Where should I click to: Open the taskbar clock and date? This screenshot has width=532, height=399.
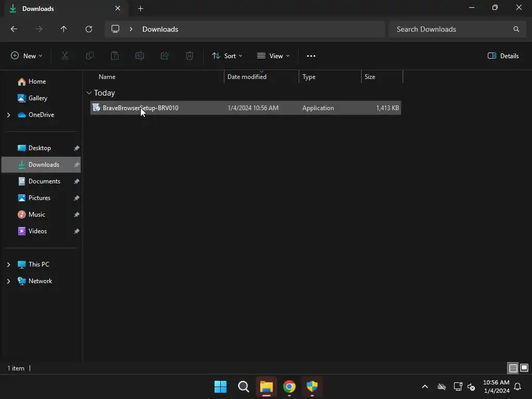(x=496, y=387)
